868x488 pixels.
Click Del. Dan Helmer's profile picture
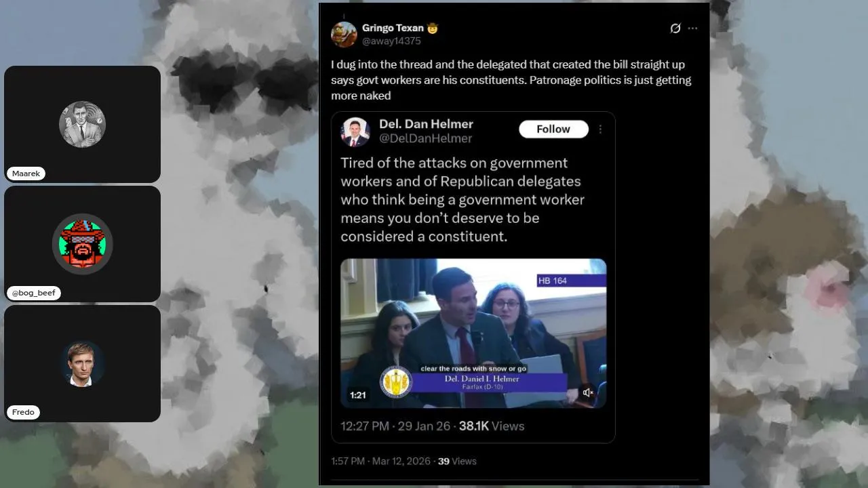pos(355,131)
